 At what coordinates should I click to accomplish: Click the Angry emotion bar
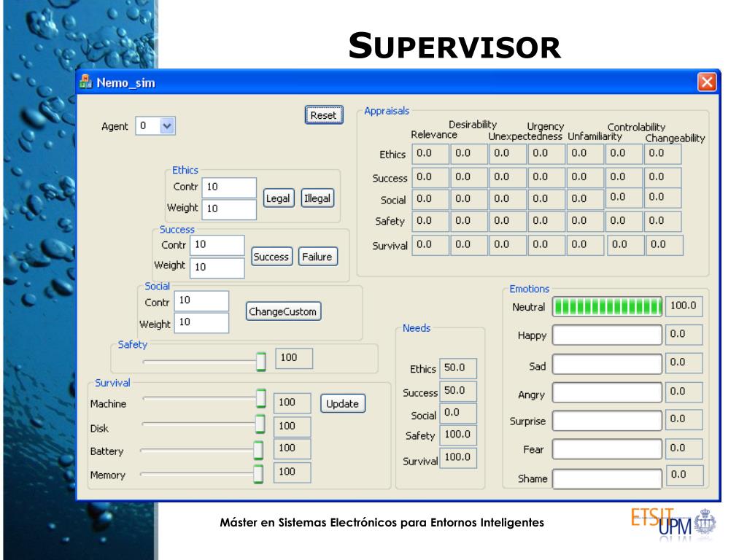[607, 393]
